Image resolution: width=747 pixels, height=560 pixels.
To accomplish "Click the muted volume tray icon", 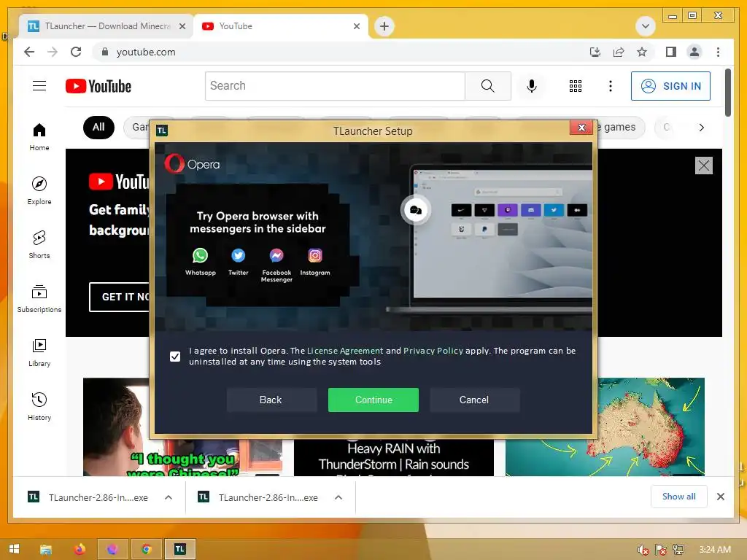I will tap(643, 550).
